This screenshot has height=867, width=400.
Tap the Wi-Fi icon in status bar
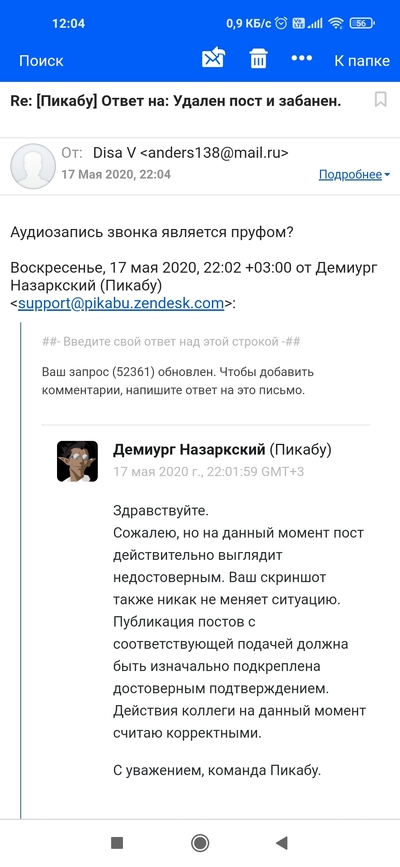(335, 23)
